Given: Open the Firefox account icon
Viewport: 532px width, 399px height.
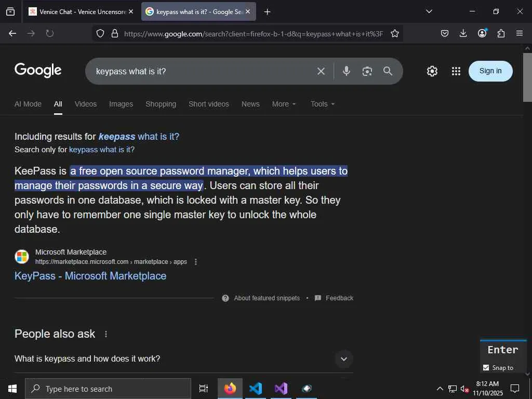Looking at the screenshot, I should point(482,33).
